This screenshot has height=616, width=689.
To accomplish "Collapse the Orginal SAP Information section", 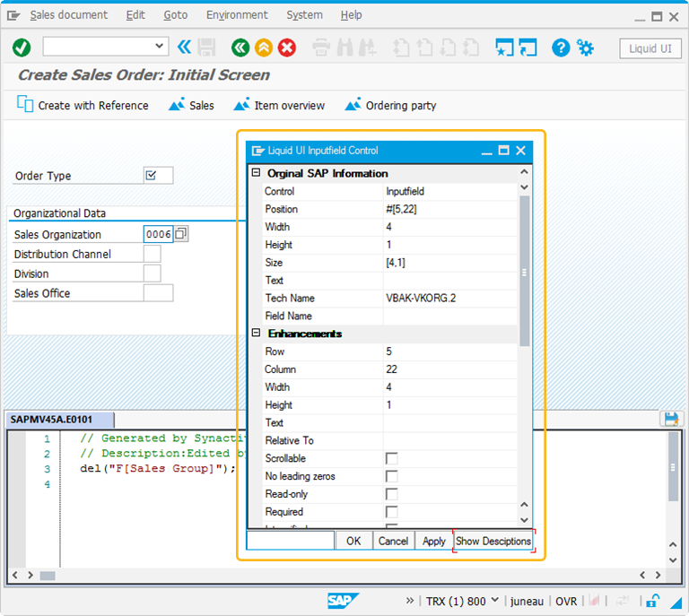I will click(257, 172).
